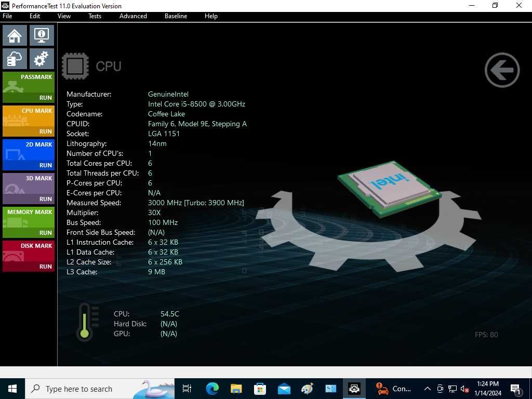
Task: Open File Explorer from taskbar
Action: click(236, 389)
